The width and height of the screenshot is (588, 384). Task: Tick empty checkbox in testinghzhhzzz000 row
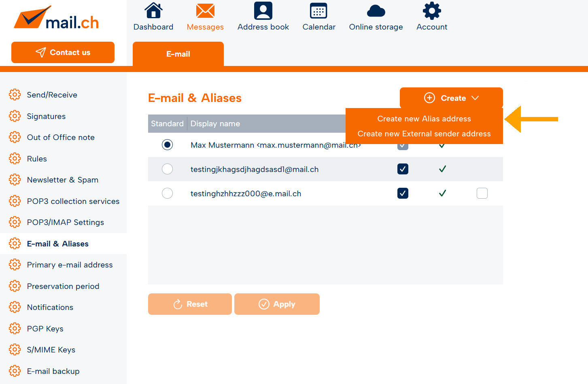point(482,193)
